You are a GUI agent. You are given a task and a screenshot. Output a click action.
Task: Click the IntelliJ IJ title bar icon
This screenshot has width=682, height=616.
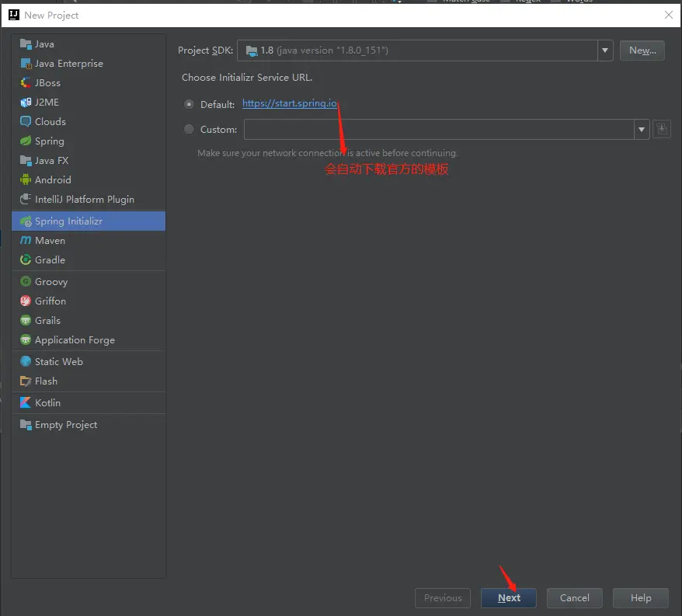pyautogui.click(x=13, y=15)
